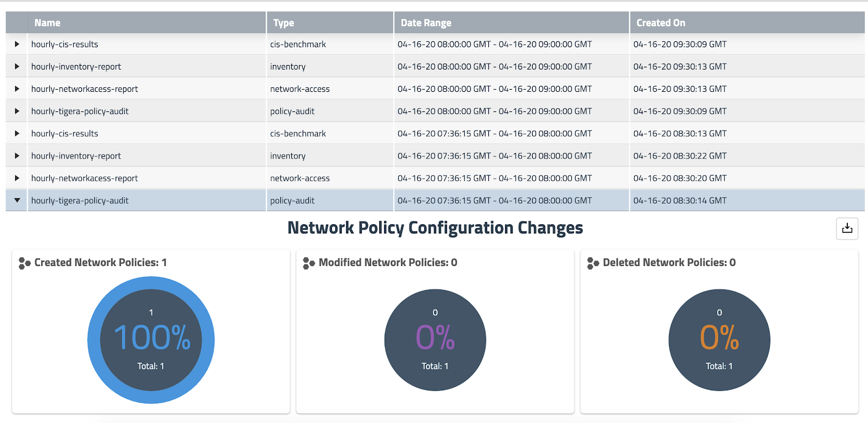Download the Network Policy Configuration Changes report
The image size is (868, 423).
(847, 229)
